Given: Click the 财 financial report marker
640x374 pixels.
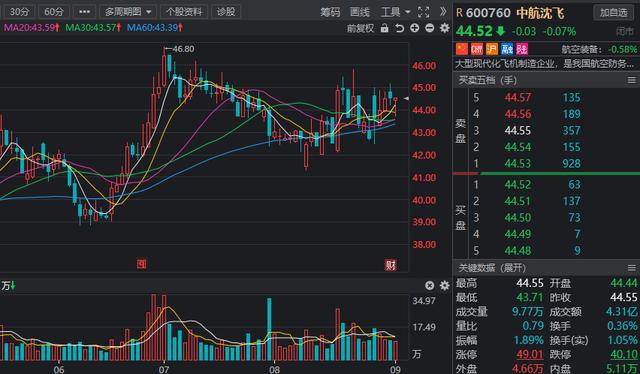Looking at the screenshot, I should point(391,265).
